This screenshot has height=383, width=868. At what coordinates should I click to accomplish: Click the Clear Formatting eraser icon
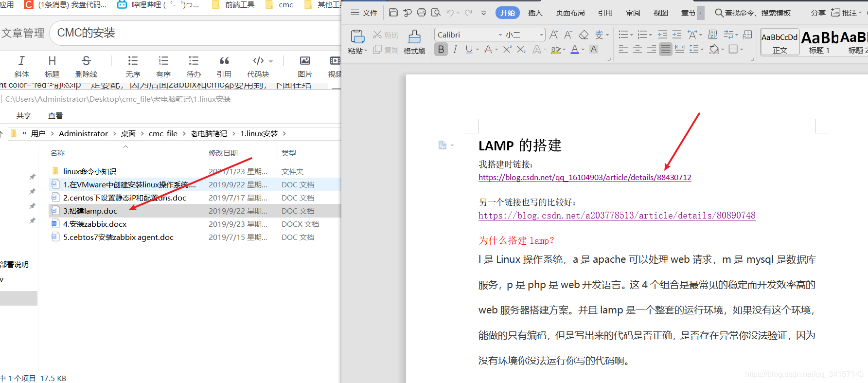click(584, 35)
